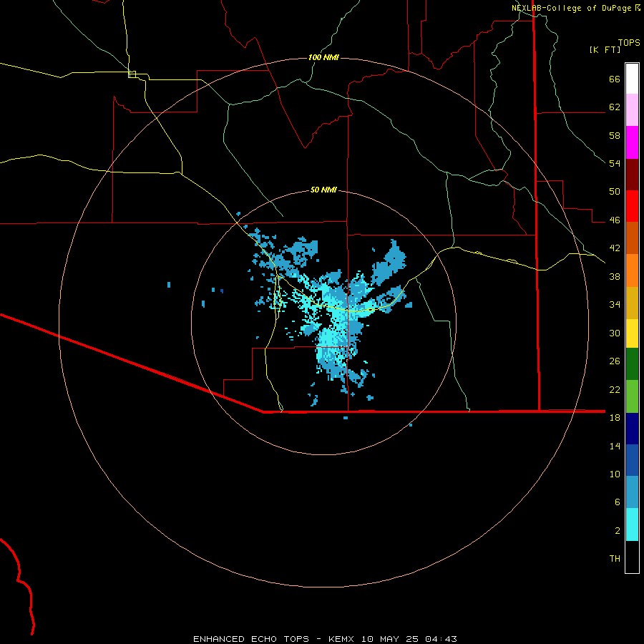Click the ENHANCED ECHO TOPS KEMX caption
The height and width of the screenshot is (644, 644).
[x=325, y=639]
